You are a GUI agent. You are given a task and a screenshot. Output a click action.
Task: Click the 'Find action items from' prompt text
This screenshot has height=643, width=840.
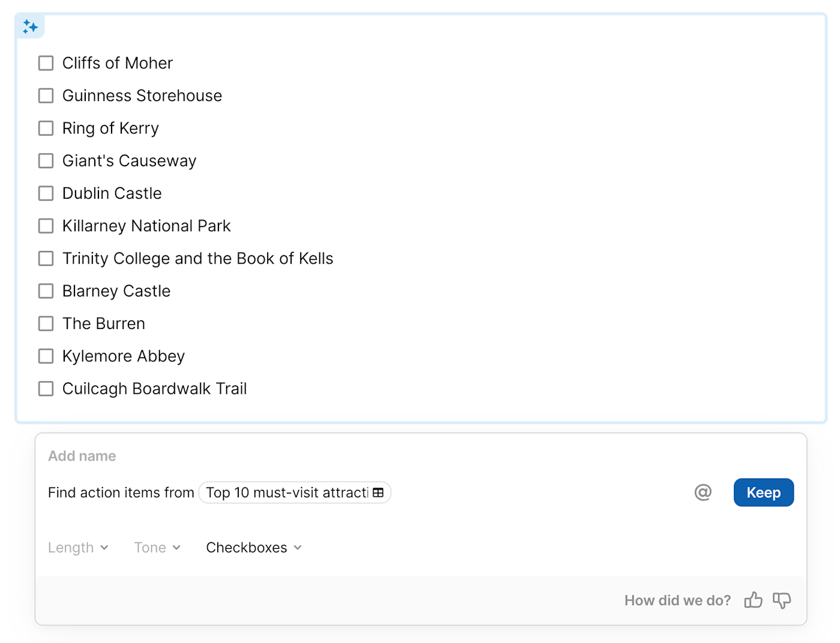[121, 492]
